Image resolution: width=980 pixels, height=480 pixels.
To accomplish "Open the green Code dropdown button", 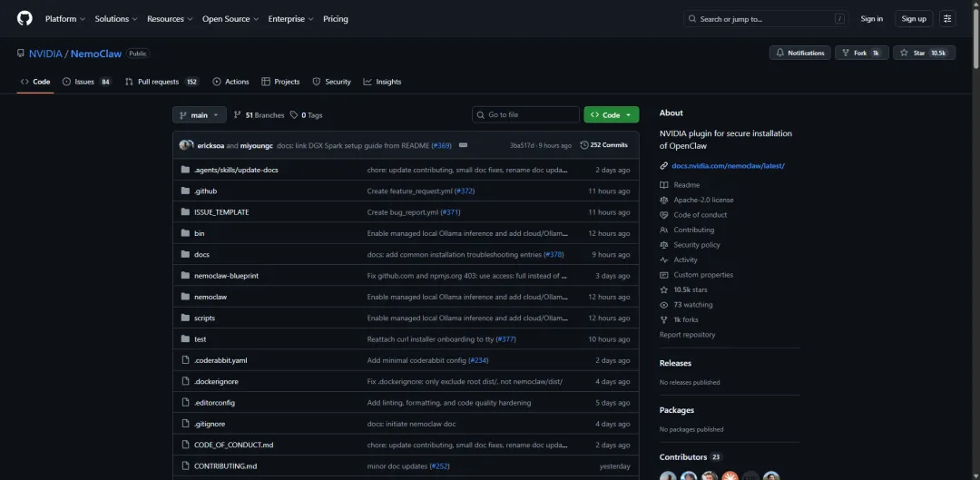I will 612,115.
